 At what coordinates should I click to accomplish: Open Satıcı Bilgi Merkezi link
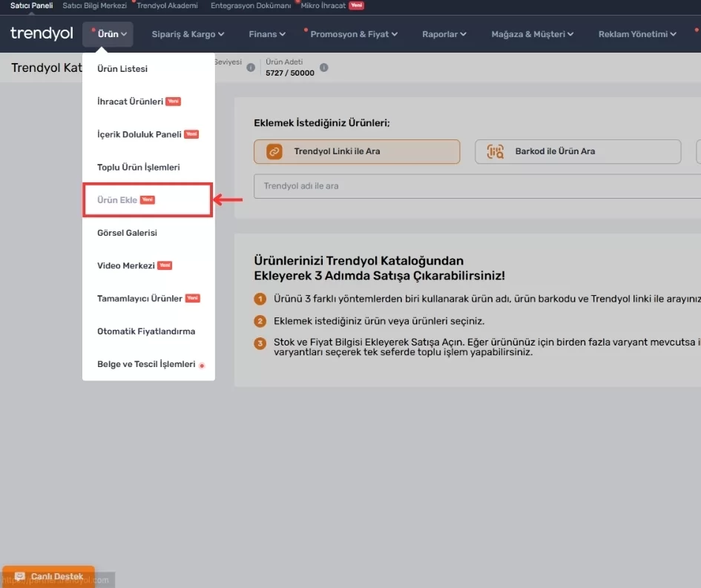click(94, 6)
